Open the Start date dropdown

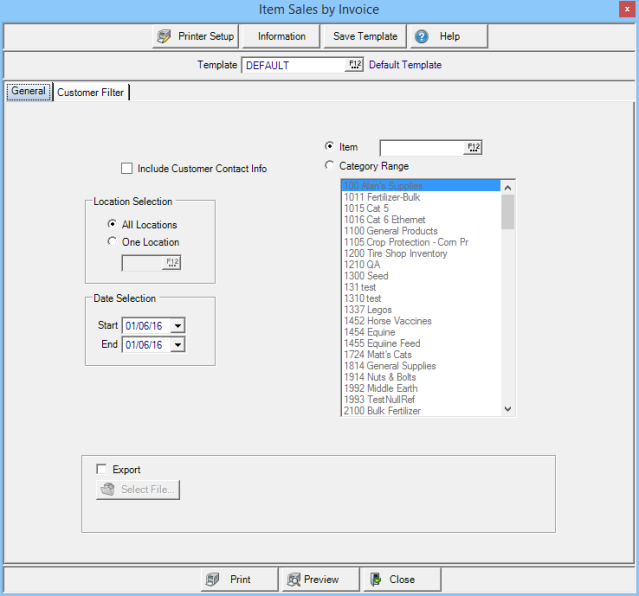coord(178,325)
